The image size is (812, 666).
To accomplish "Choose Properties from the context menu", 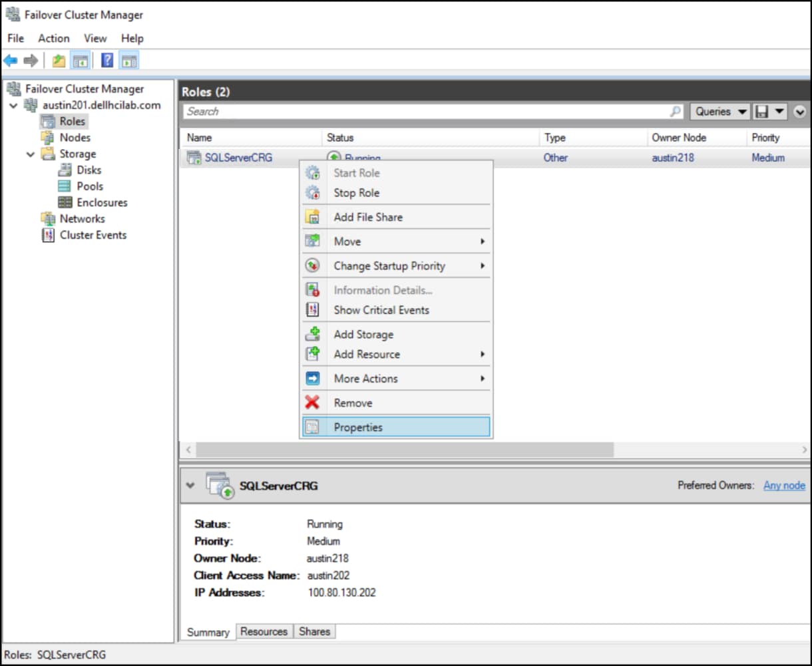I will coord(396,427).
